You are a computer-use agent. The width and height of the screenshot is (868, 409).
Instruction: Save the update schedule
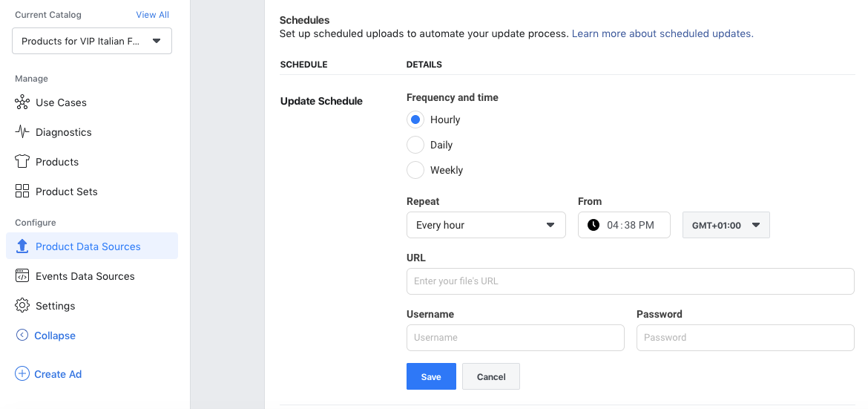[x=431, y=376]
